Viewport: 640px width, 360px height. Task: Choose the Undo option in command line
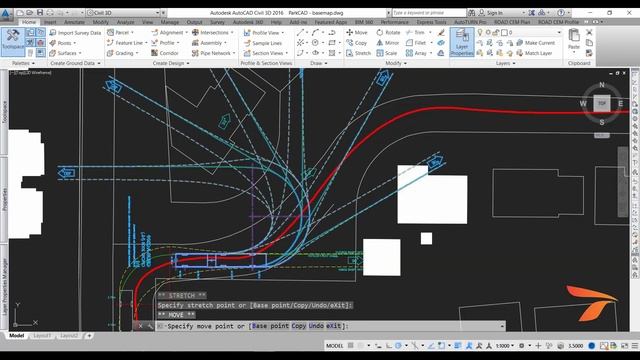[316, 326]
